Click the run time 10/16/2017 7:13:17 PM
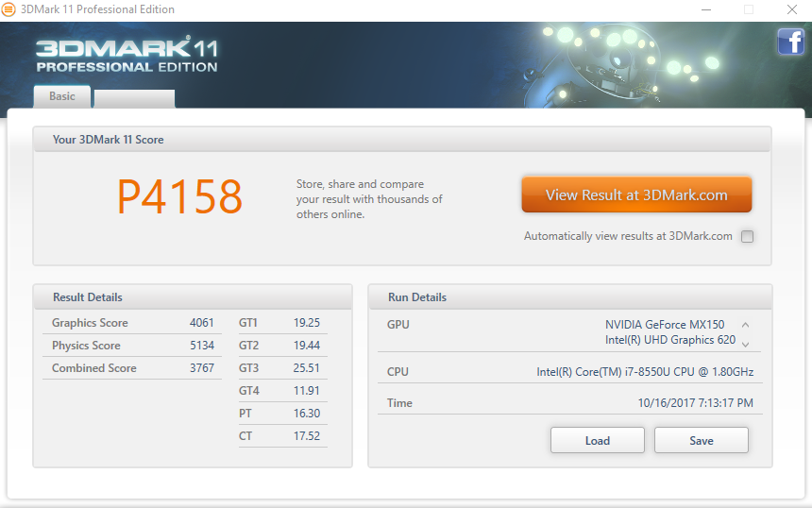Viewport: 812px width, 508px height. pyautogui.click(x=696, y=403)
